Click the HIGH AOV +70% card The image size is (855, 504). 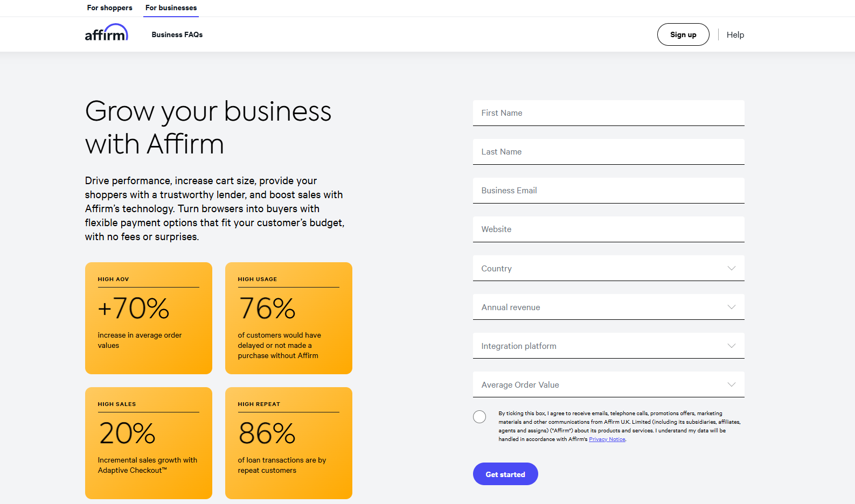pyautogui.click(x=149, y=318)
